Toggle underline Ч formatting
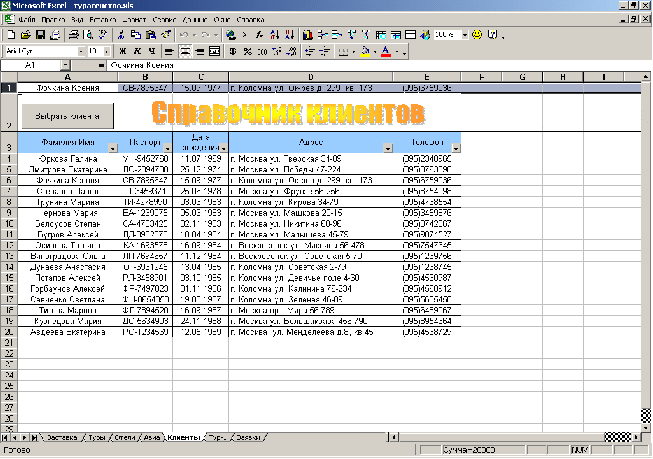Screen dimensions: 653x459 pyautogui.click(x=152, y=51)
